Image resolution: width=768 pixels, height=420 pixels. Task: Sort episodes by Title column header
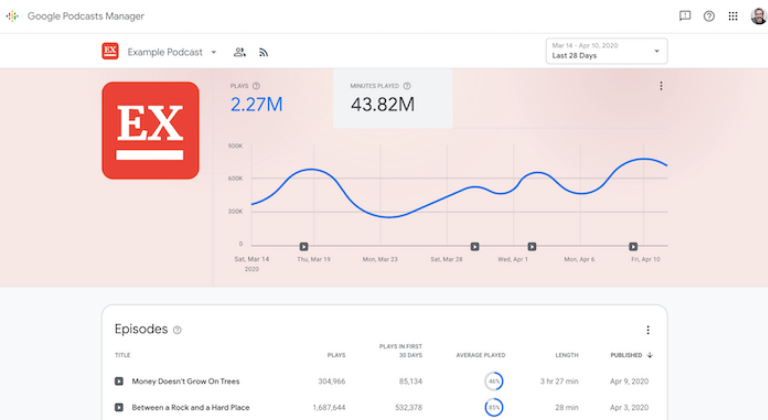click(x=122, y=355)
